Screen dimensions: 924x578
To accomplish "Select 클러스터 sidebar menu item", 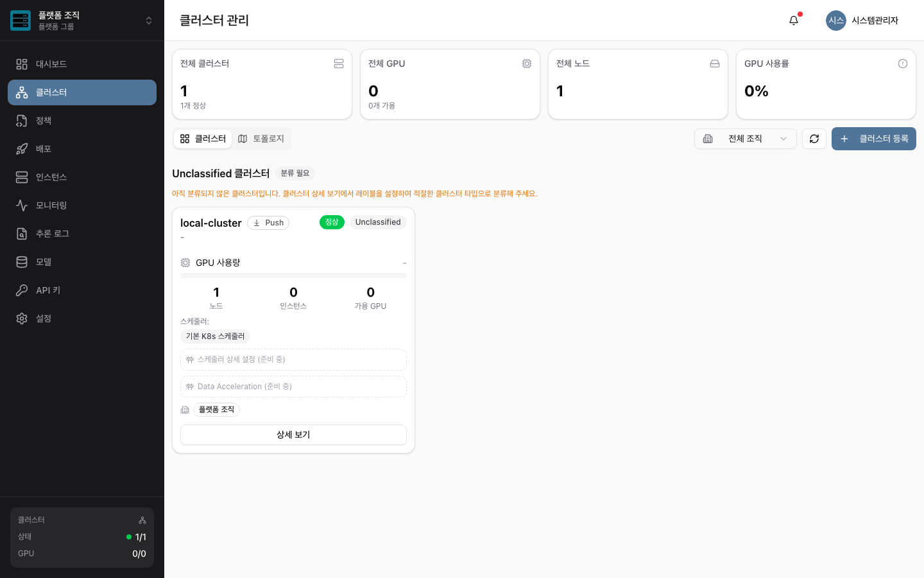I will tap(82, 92).
